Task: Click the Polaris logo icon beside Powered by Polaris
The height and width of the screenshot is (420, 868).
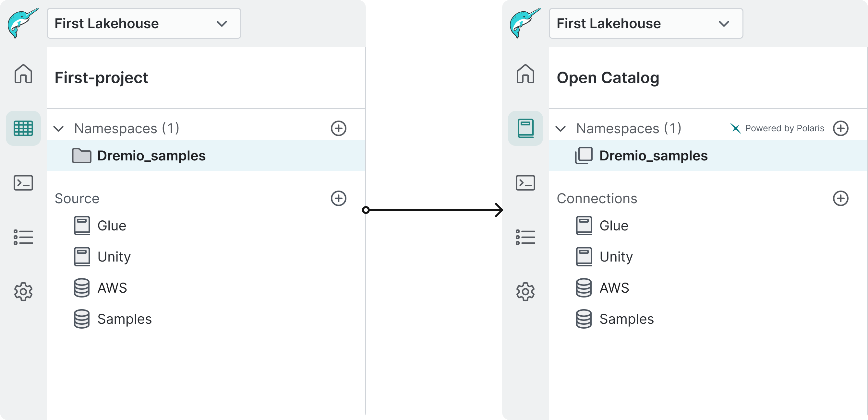Action: [x=735, y=128]
